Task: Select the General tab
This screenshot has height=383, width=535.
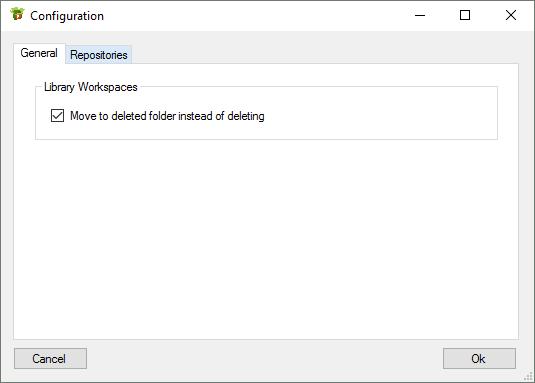Action: (39, 53)
